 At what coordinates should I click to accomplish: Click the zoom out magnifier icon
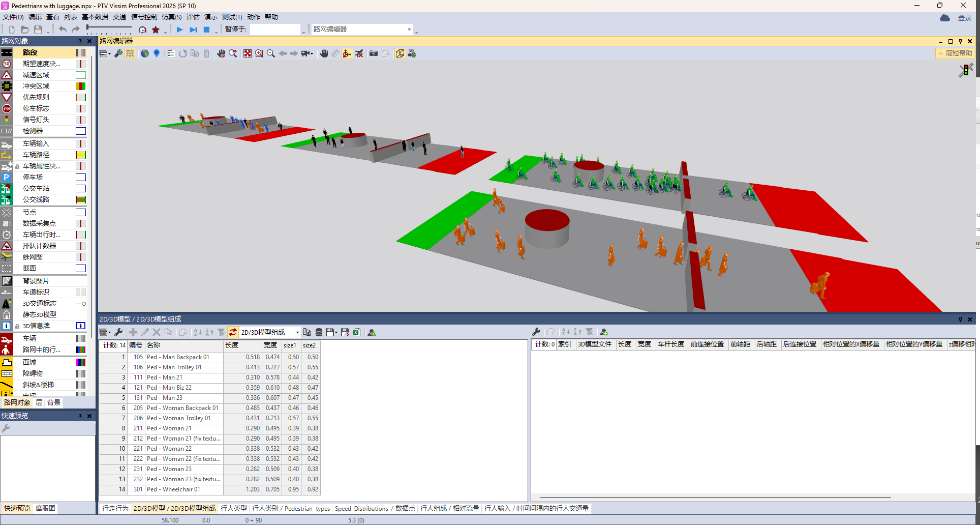pyautogui.click(x=271, y=53)
